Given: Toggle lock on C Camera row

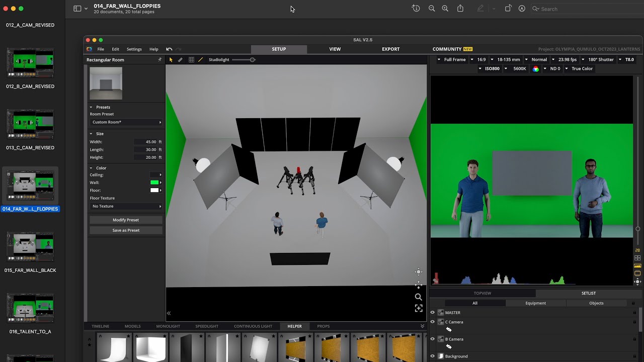Looking at the screenshot, I should tap(634, 322).
